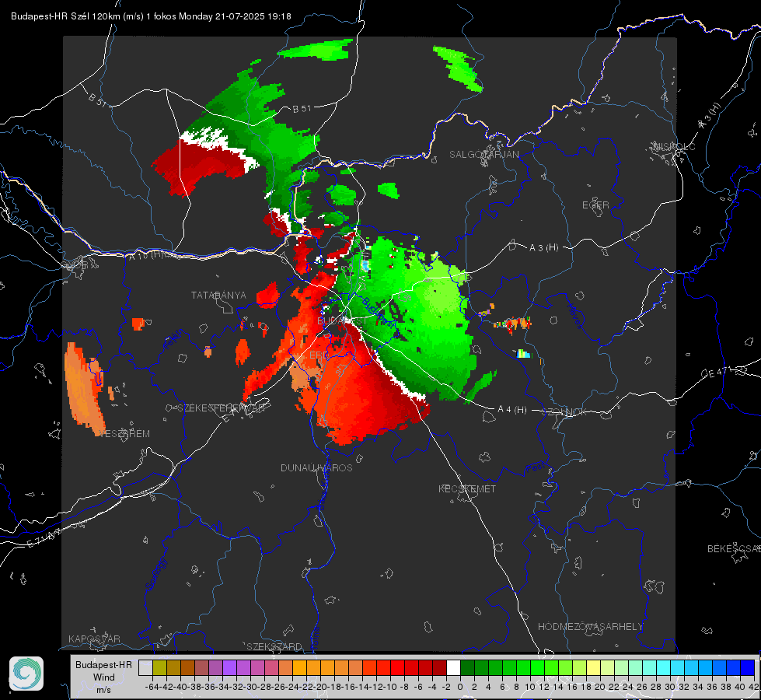Click the Budapest-HR Wind m/s legend caption
761x700 pixels.
pyautogui.click(x=103, y=677)
